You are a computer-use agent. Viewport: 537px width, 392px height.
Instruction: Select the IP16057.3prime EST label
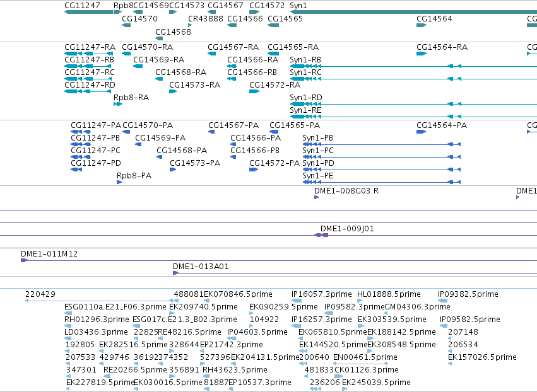click(322, 294)
